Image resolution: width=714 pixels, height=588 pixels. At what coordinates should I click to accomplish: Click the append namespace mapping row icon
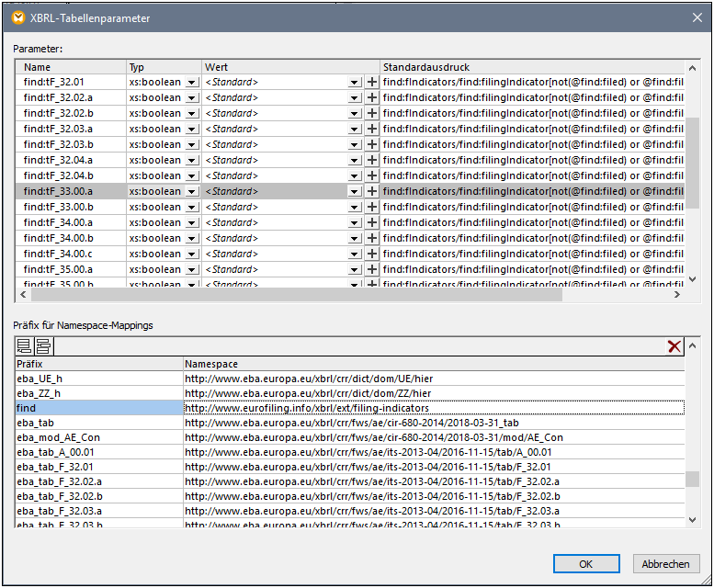[25, 346]
